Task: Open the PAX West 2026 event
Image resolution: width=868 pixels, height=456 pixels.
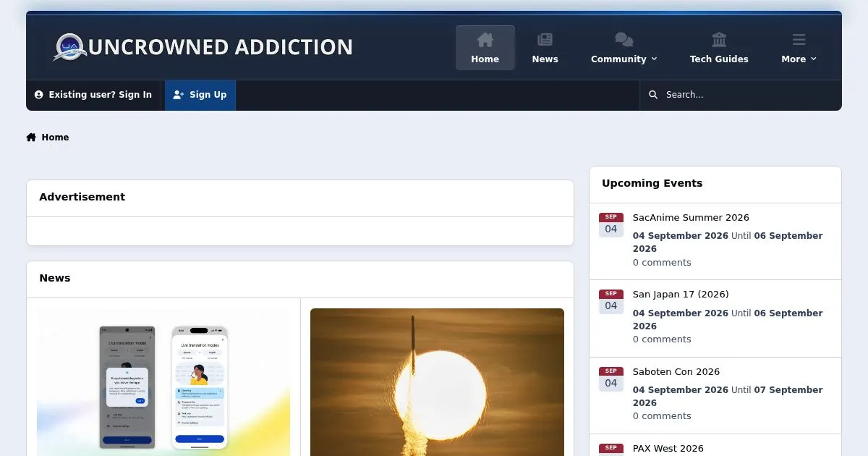Action: [668, 449]
